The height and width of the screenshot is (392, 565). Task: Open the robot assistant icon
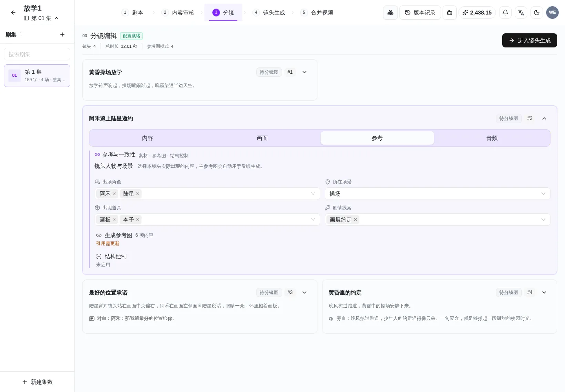(450, 13)
